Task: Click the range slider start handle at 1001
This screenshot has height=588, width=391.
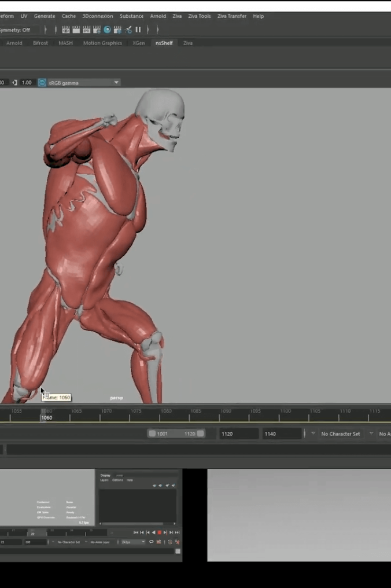Action: click(x=152, y=434)
